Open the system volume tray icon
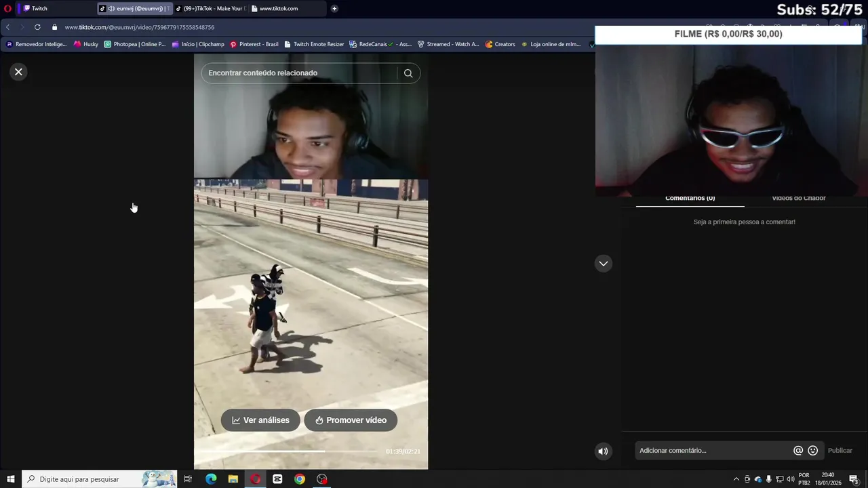Image resolution: width=868 pixels, height=488 pixels. point(791,479)
